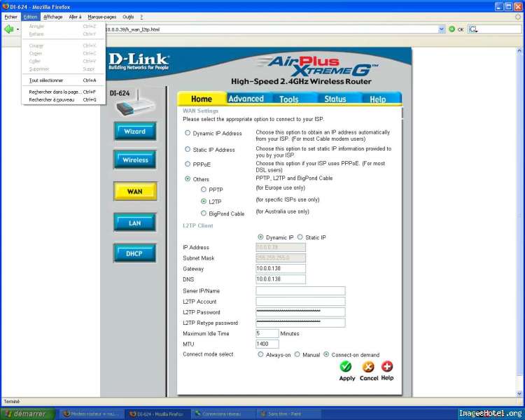Screen dimensions: 525x420
Task: Click the Server IP/Name field
Action: click(300, 290)
